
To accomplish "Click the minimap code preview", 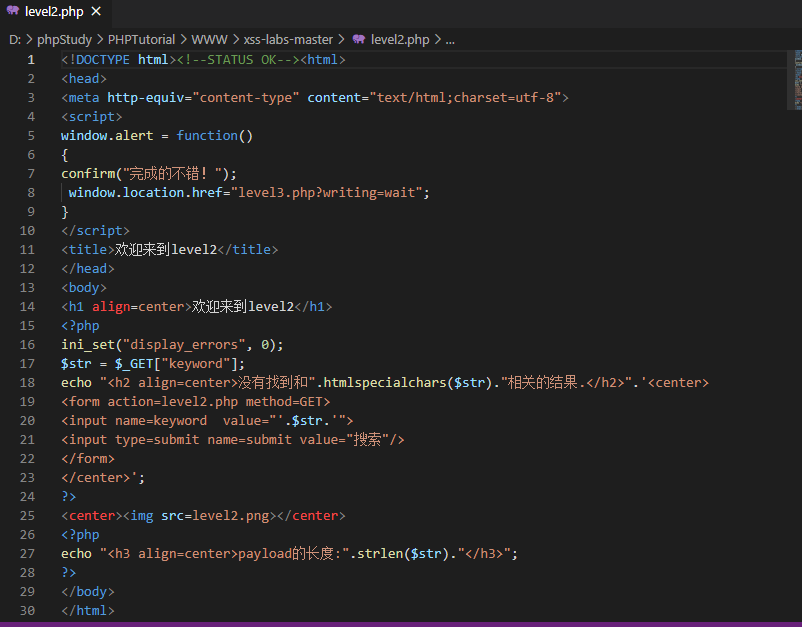I will pyautogui.click(x=797, y=79).
